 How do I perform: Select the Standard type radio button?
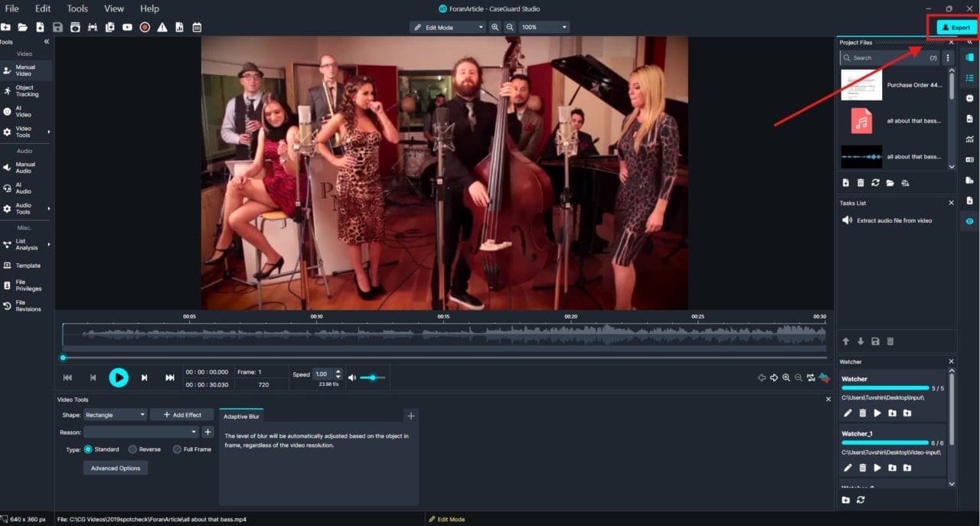coord(88,449)
